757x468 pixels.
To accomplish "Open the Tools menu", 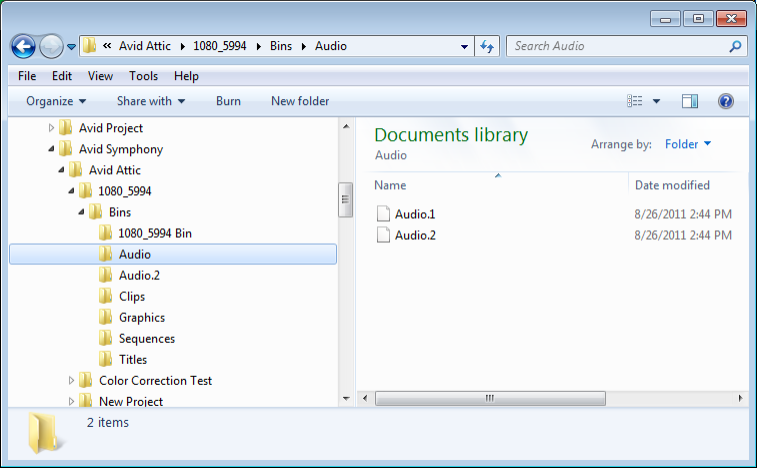I will [143, 76].
